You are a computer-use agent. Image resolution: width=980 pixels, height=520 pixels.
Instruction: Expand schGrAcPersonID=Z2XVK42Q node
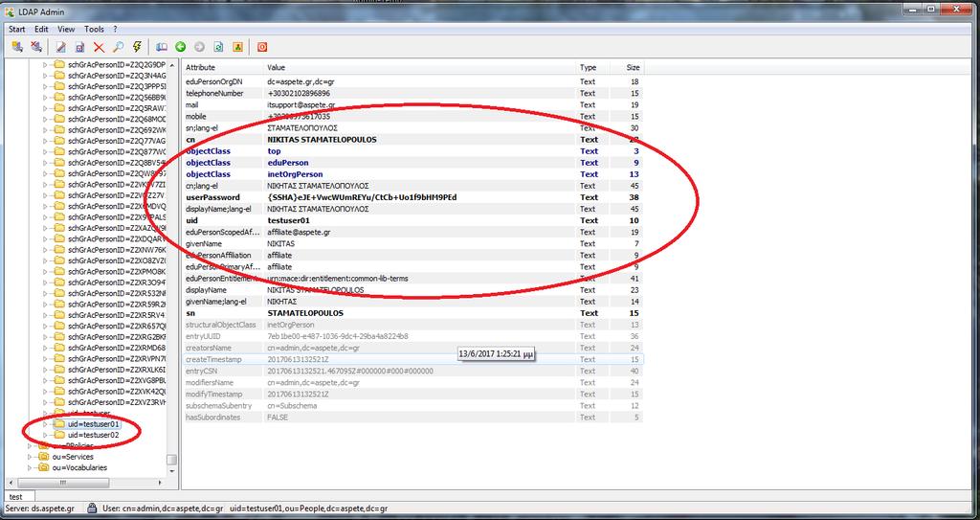point(45,391)
